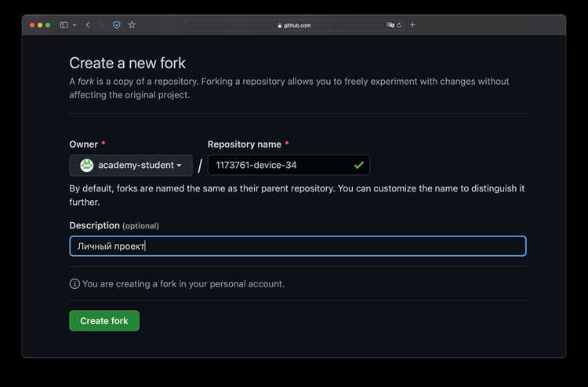Edit the Repository name field
588x387 pixels.
click(289, 165)
